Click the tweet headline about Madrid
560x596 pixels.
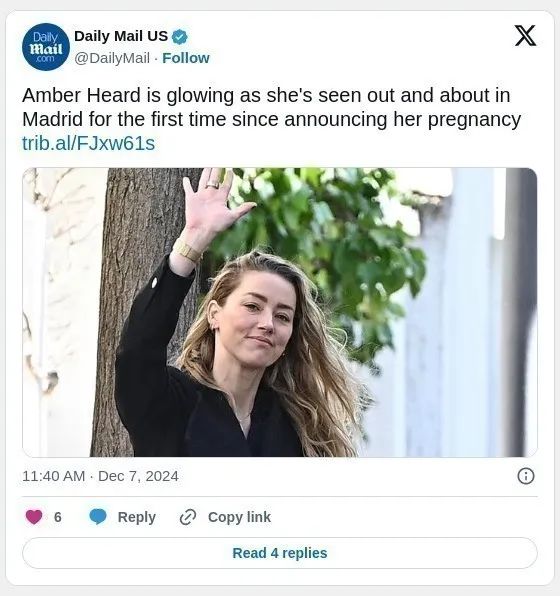point(271,107)
